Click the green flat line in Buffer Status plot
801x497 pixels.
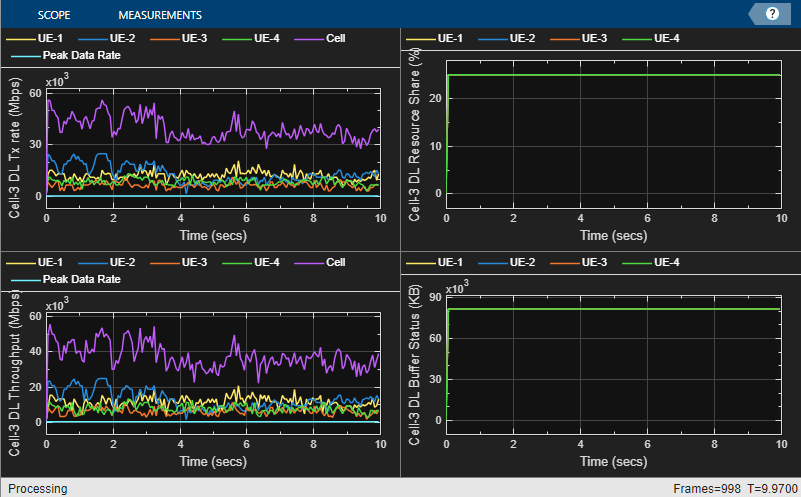(613, 309)
